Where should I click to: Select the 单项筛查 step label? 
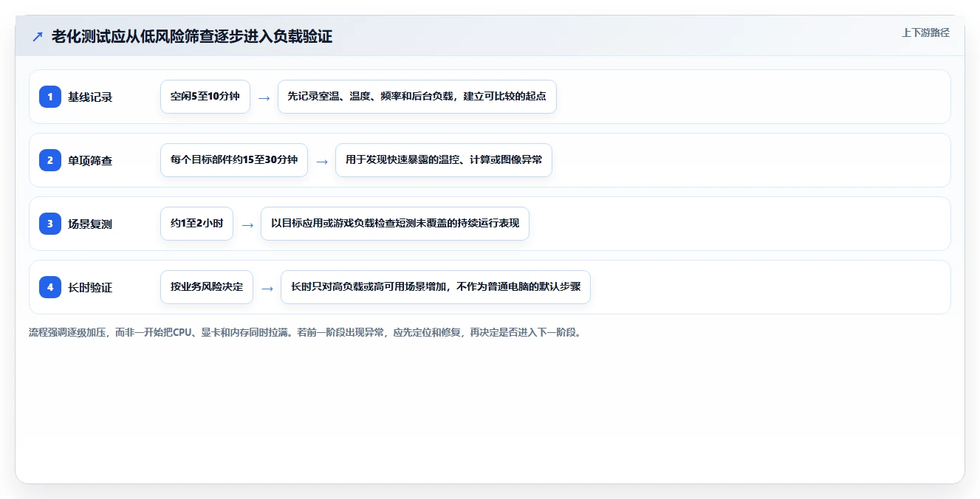90,160
